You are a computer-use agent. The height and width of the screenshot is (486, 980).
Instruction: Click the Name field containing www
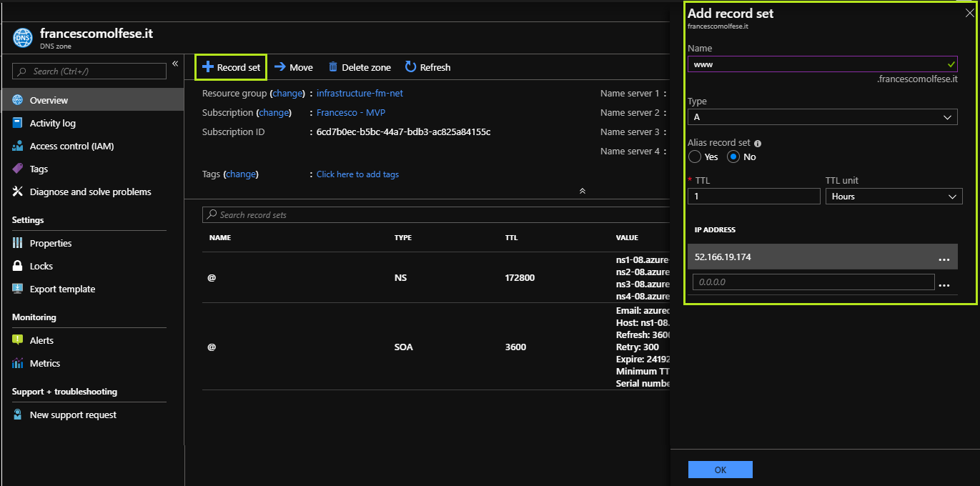(823, 64)
